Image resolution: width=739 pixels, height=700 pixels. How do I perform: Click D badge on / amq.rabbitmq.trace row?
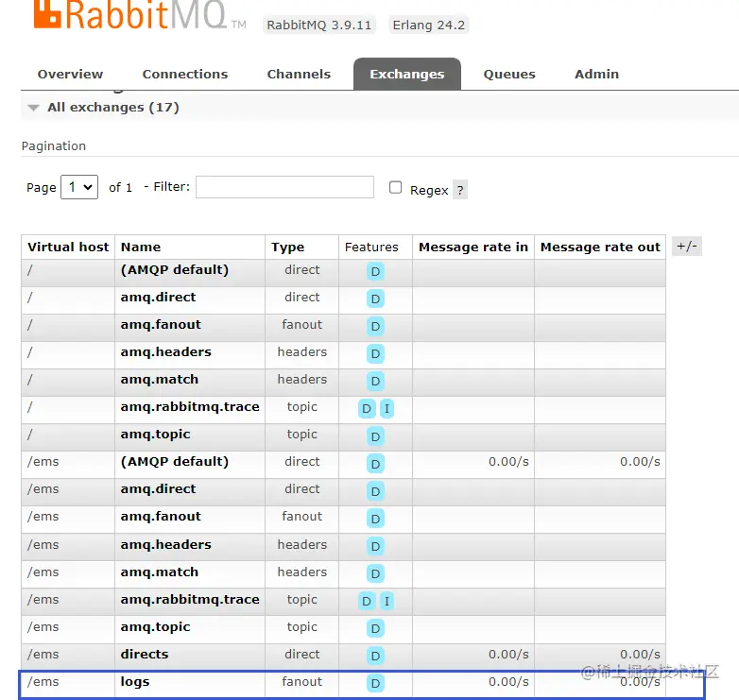367,408
